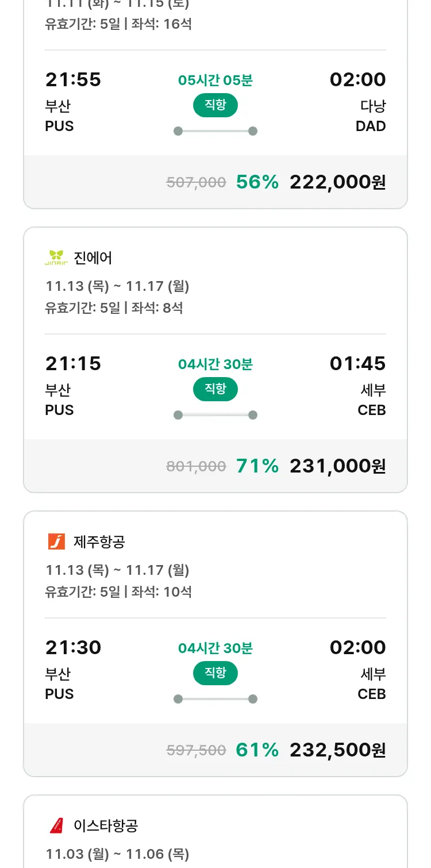Click the 이스타항공 airline name

(106, 826)
